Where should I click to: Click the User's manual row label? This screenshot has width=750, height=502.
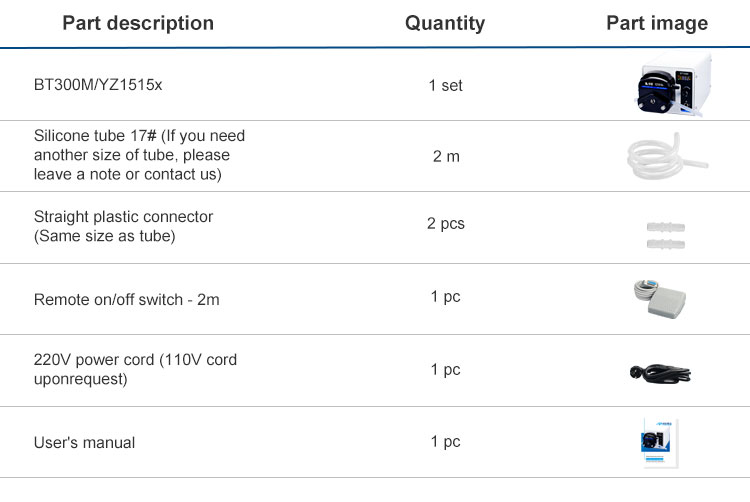tap(84, 442)
